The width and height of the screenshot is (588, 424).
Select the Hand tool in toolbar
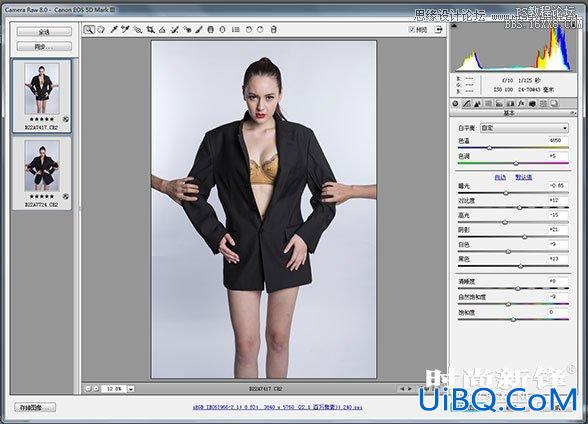coord(101,30)
